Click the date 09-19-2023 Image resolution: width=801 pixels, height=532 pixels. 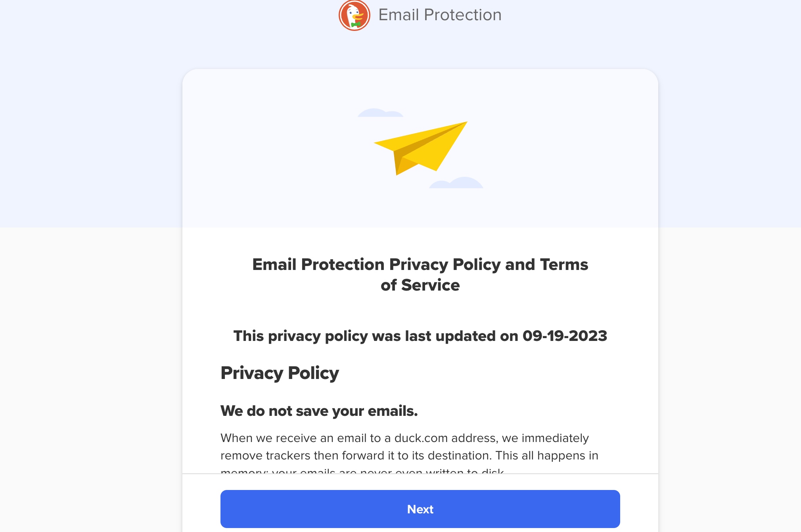tap(565, 336)
